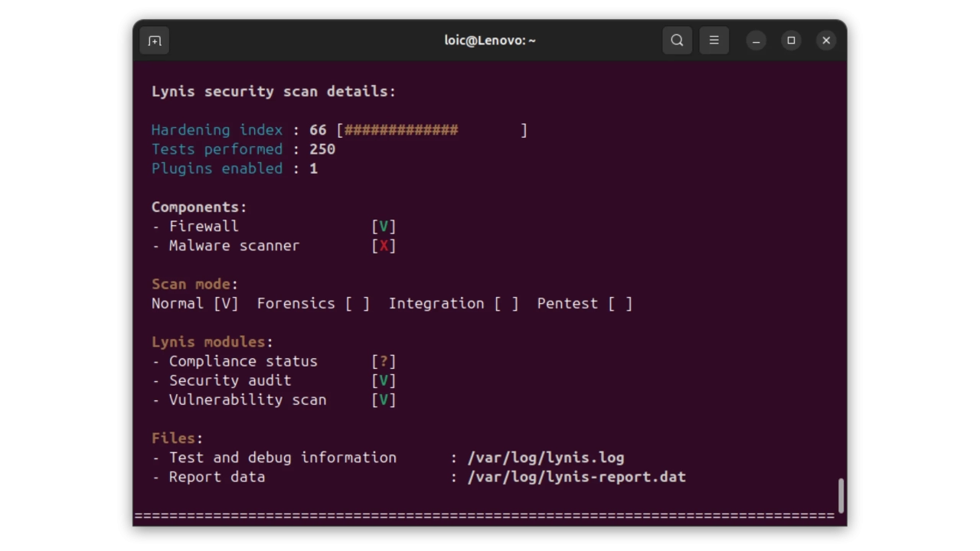Click the Vulnerability scan V marker

pos(384,400)
